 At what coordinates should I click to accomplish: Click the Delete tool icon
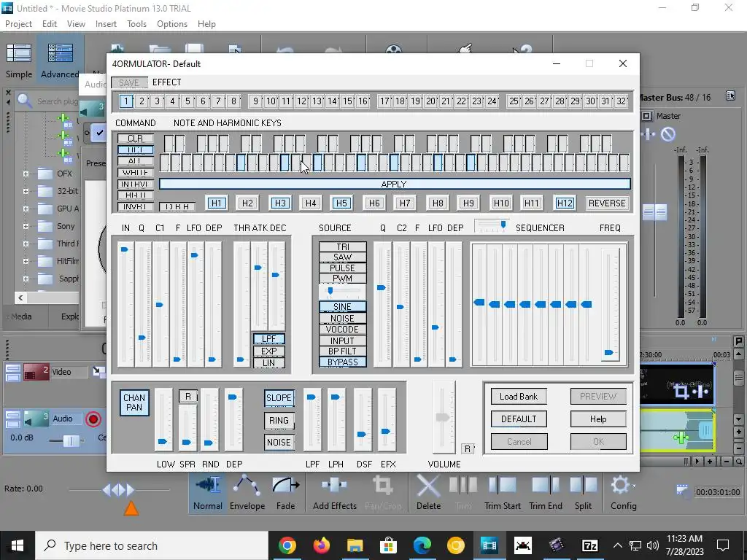428,486
